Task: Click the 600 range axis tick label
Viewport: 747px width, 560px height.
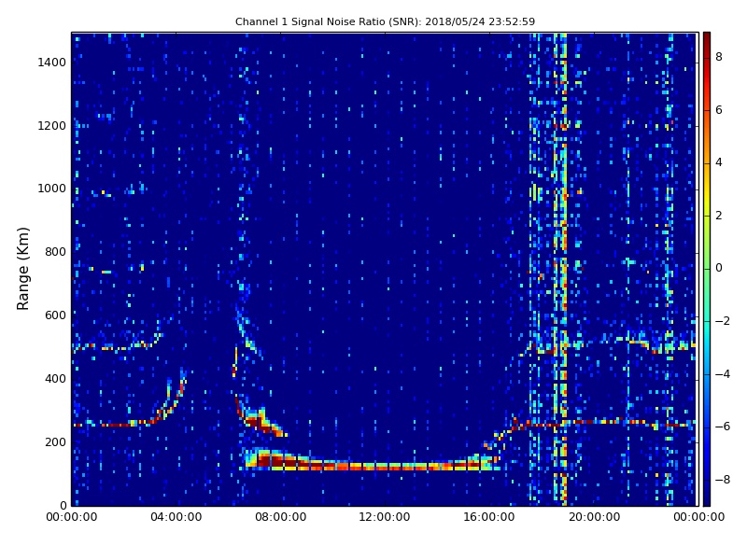Action: (55, 315)
